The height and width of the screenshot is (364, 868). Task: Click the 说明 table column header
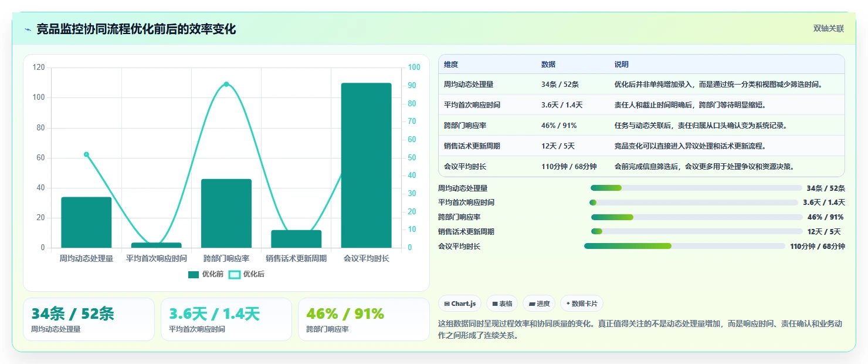tap(621, 65)
